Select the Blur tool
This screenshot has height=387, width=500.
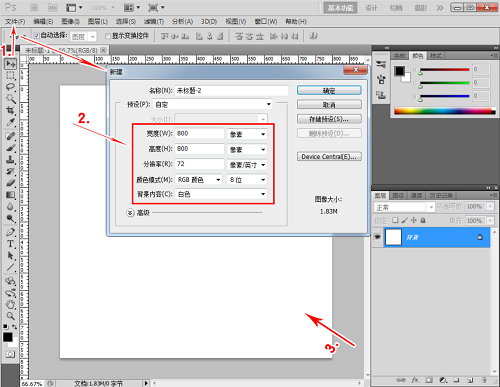10,207
